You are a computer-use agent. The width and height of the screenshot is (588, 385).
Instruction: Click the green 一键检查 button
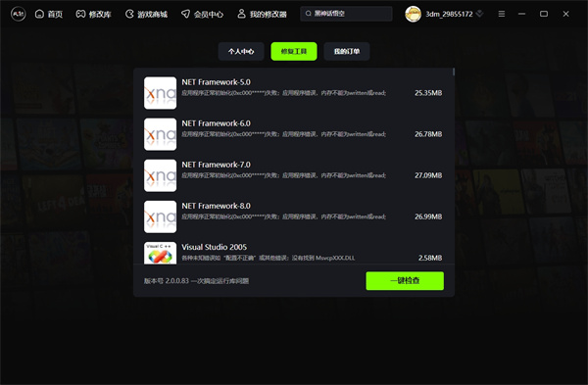(x=405, y=281)
